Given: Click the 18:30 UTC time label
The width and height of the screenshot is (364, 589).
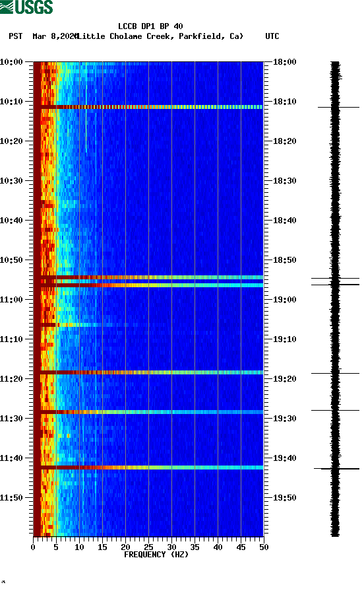Looking at the screenshot, I should pyautogui.click(x=285, y=181).
